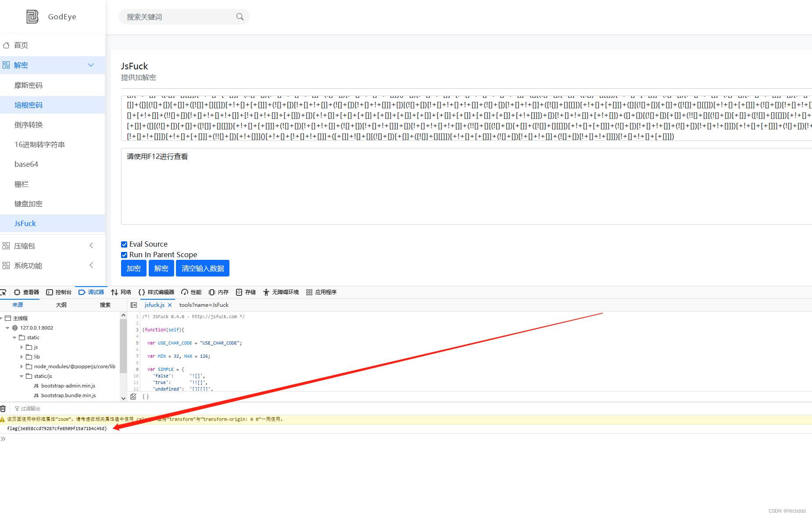
Task: Open the 控制台 console tab
Action: pyautogui.click(x=59, y=292)
